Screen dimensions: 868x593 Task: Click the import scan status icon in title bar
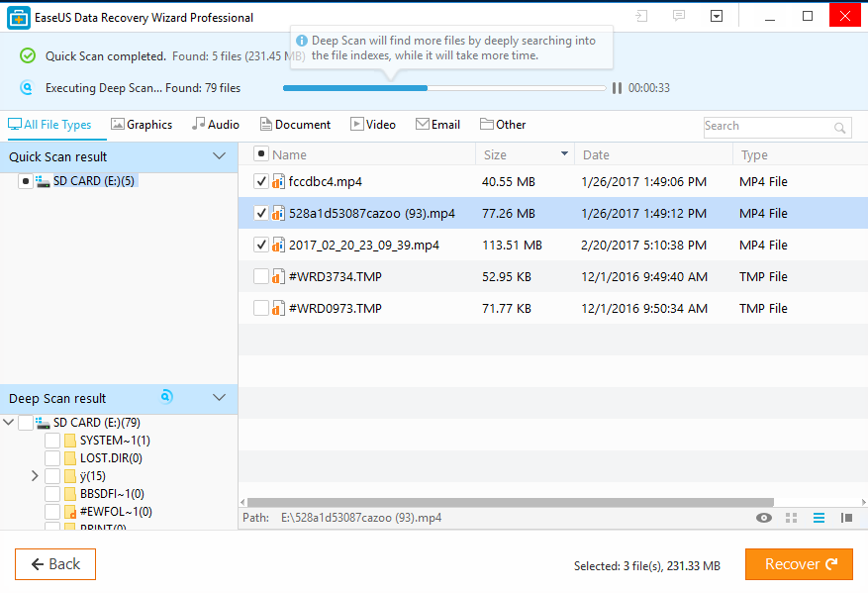coord(642,16)
